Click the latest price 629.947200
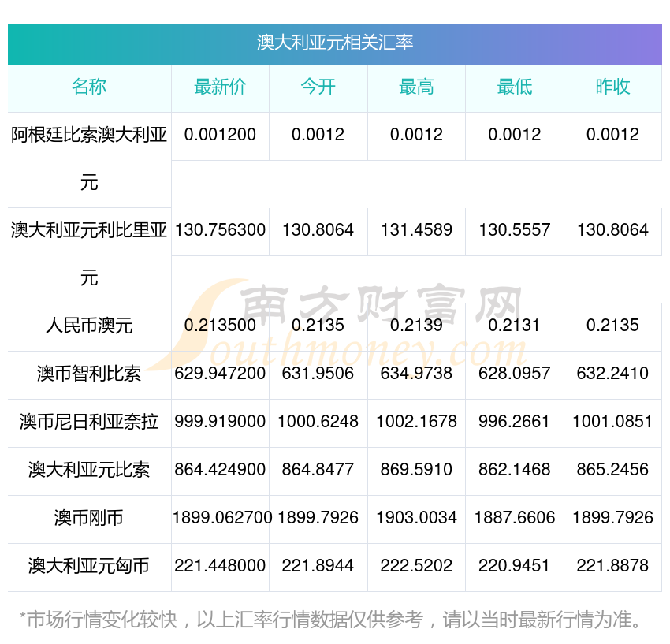The image size is (670, 644). point(220,373)
